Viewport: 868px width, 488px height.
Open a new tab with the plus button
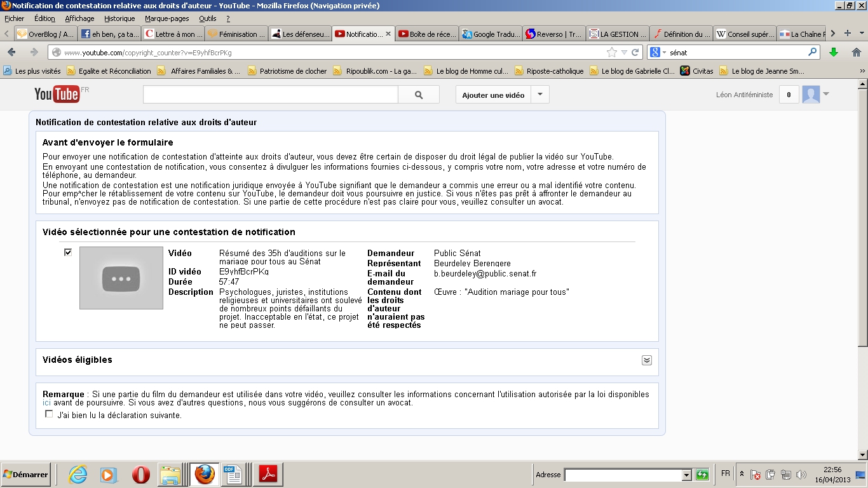pyautogui.click(x=847, y=33)
